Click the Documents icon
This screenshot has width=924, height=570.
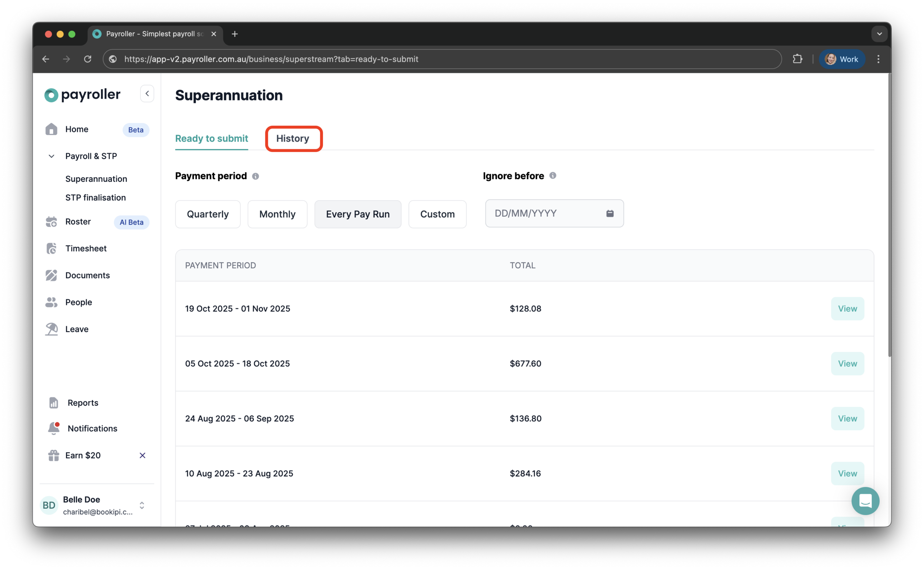click(51, 275)
